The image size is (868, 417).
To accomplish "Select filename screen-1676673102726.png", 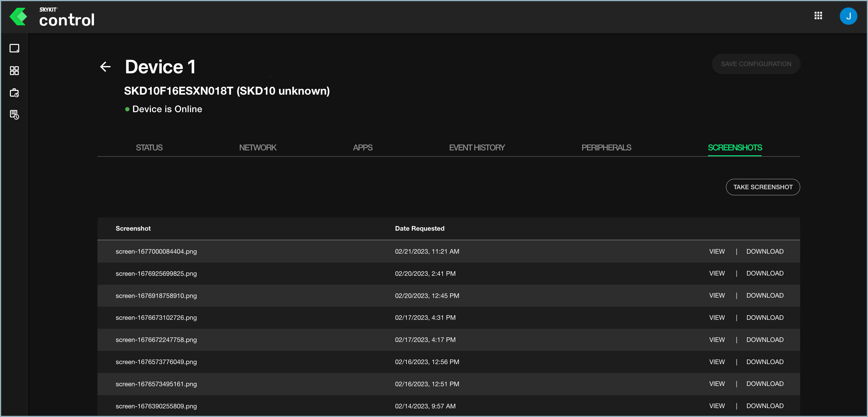I will click(x=156, y=317).
